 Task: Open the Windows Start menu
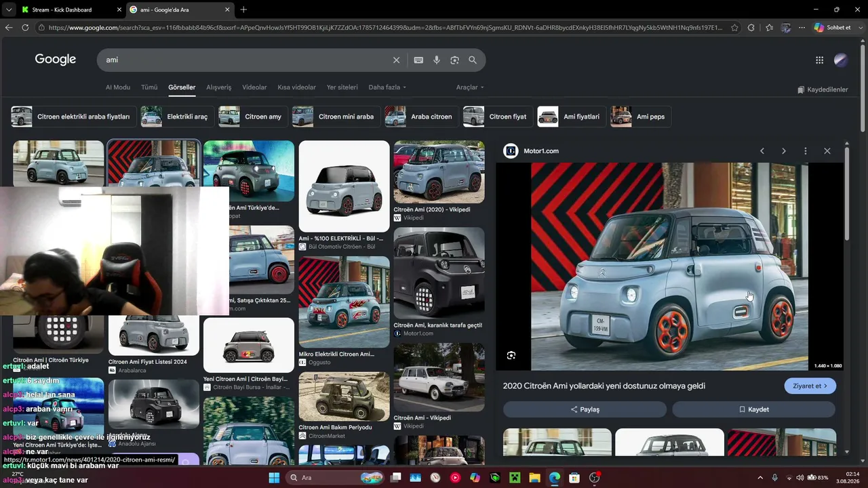274,478
